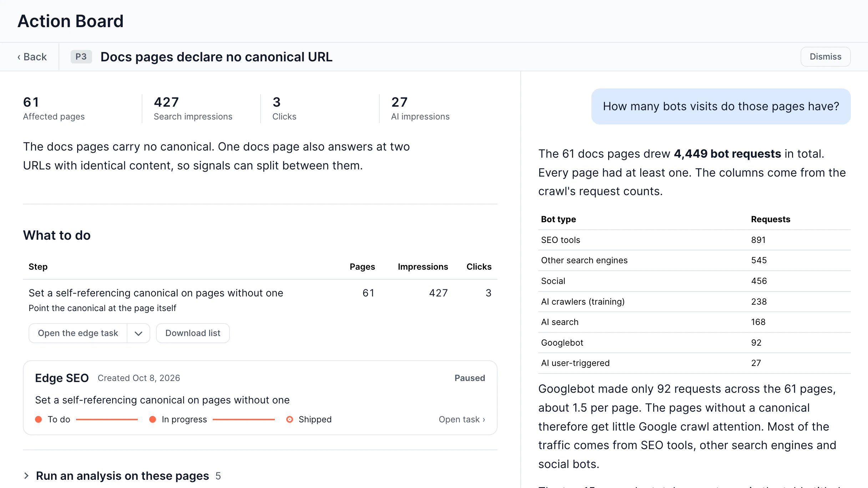This screenshot has width=868, height=488.
Task: Expand Run an analysis on these pages
Action: (x=122, y=476)
